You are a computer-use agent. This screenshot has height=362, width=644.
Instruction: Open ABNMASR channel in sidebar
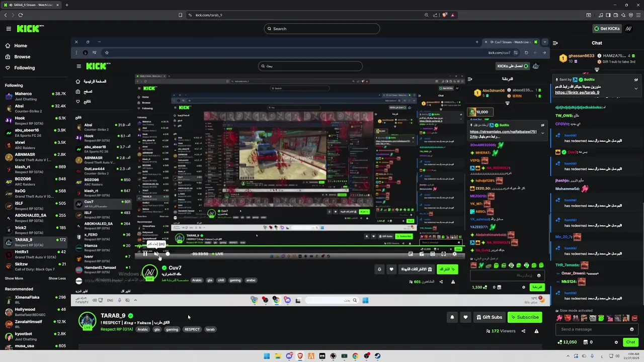(x=35, y=157)
